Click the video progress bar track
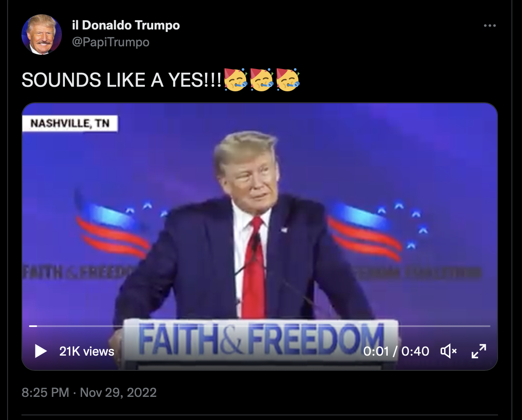This screenshot has height=420, width=522. coord(260,326)
